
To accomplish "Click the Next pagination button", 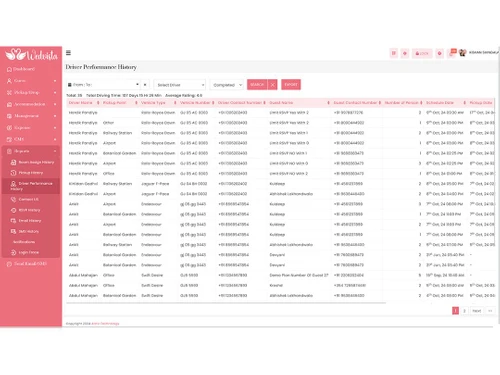I will pyautogui.click(x=477, y=311).
